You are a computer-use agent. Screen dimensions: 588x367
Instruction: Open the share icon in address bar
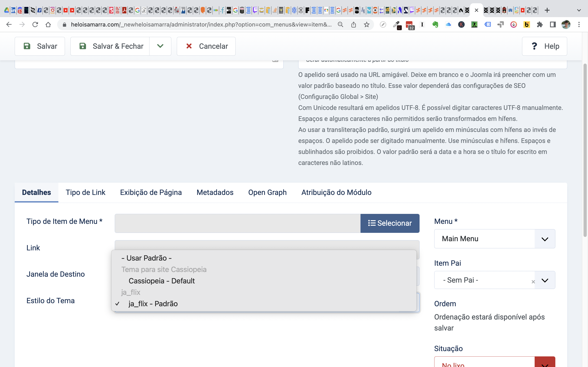[x=354, y=24]
